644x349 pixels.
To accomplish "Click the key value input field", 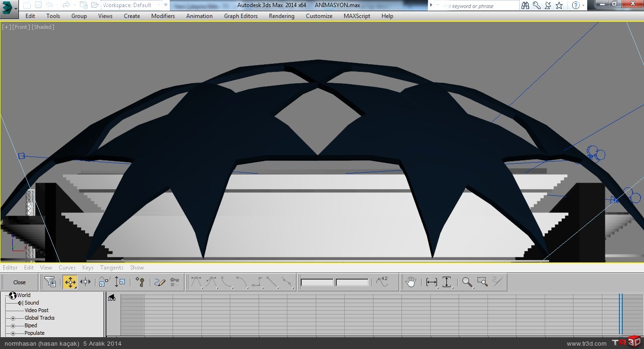I will 352,282.
